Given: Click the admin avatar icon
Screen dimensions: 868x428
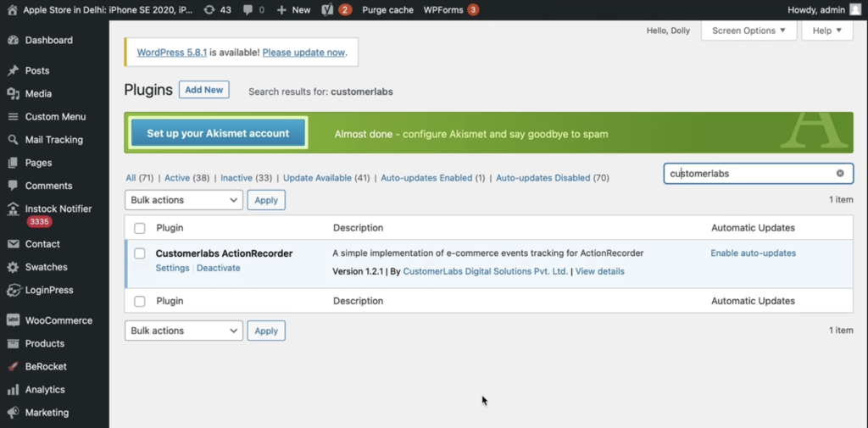Looking at the screenshot, I should [855, 9].
